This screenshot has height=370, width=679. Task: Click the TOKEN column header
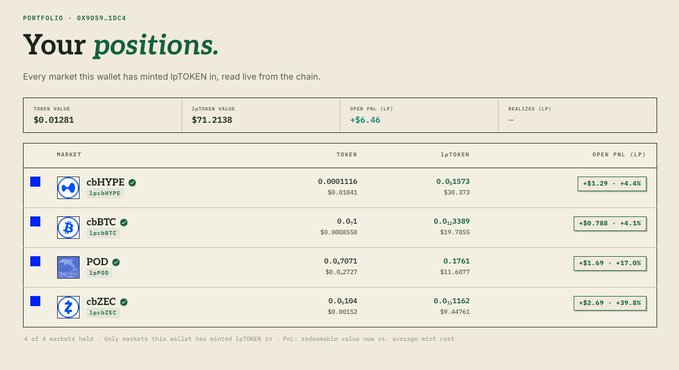(347, 155)
